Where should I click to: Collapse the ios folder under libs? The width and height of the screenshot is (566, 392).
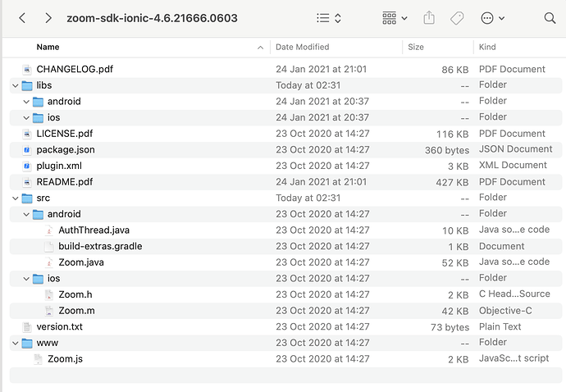26,117
